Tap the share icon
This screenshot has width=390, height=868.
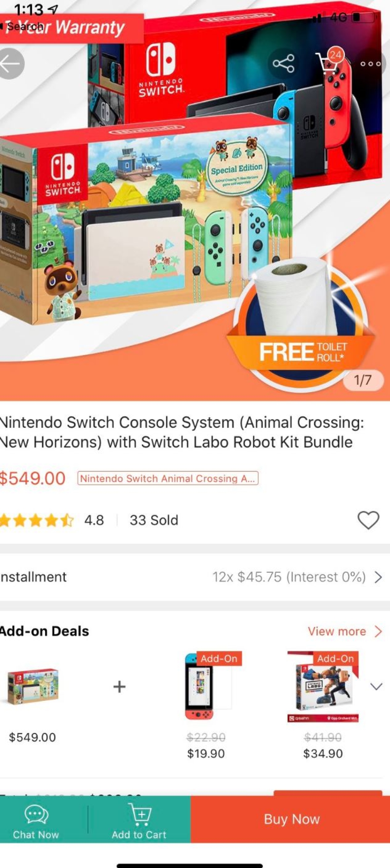pyautogui.click(x=283, y=63)
